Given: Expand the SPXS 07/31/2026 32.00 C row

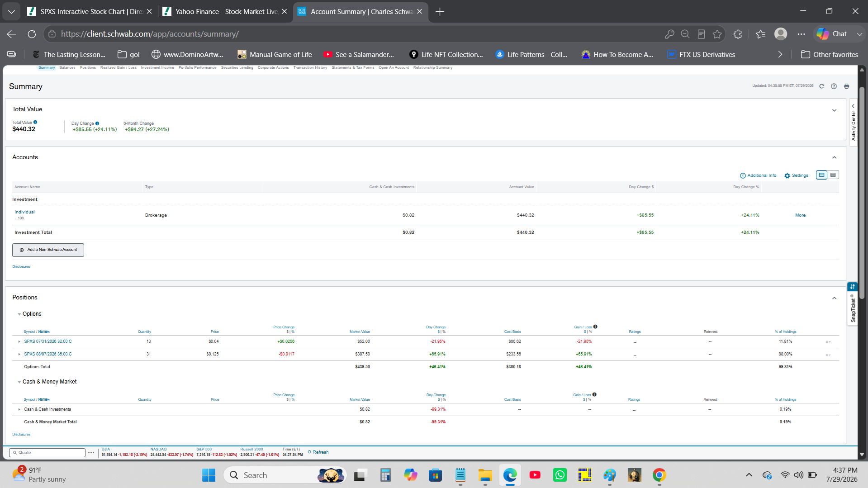Looking at the screenshot, I should point(19,341).
